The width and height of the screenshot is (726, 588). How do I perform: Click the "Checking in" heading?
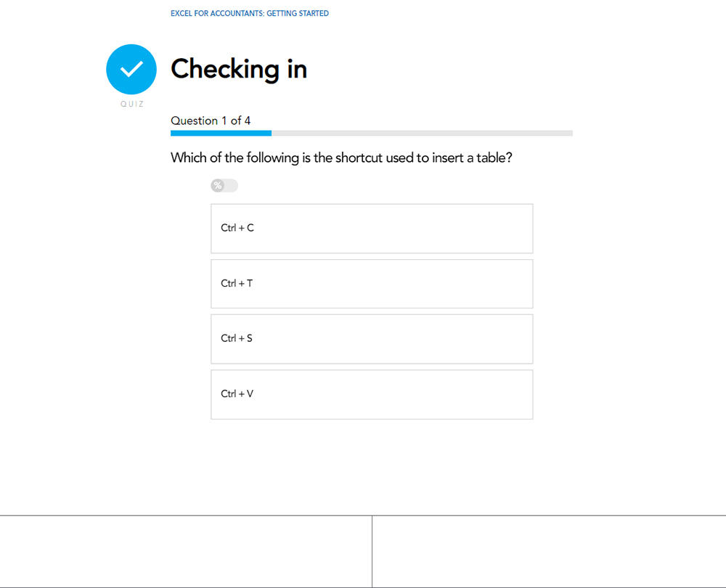coord(239,70)
